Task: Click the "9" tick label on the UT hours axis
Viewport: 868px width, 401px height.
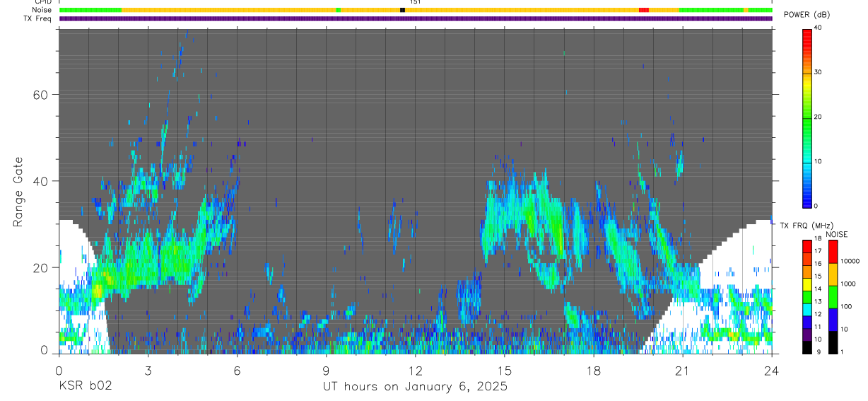Action: click(326, 371)
